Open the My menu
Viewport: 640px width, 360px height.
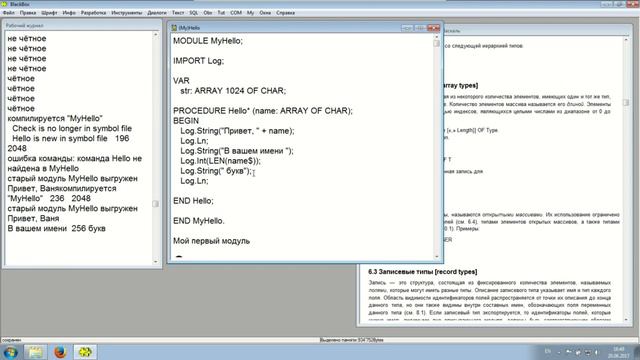(x=251, y=13)
